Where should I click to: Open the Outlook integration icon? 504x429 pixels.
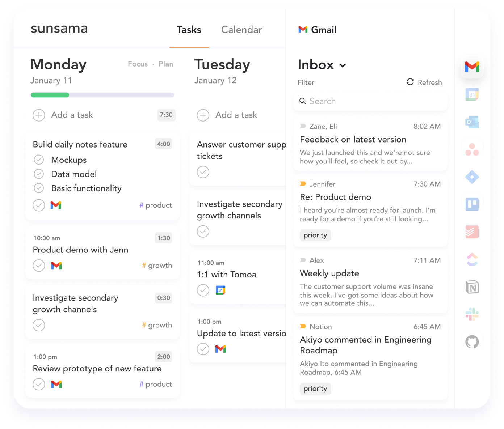(472, 122)
